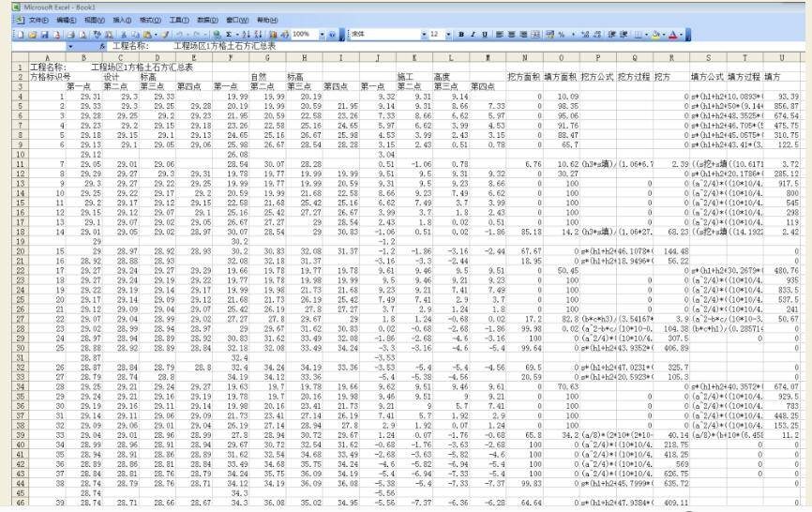812x512 pixels.
Task: Sort ascending with the A-Z icon
Action: pos(246,35)
